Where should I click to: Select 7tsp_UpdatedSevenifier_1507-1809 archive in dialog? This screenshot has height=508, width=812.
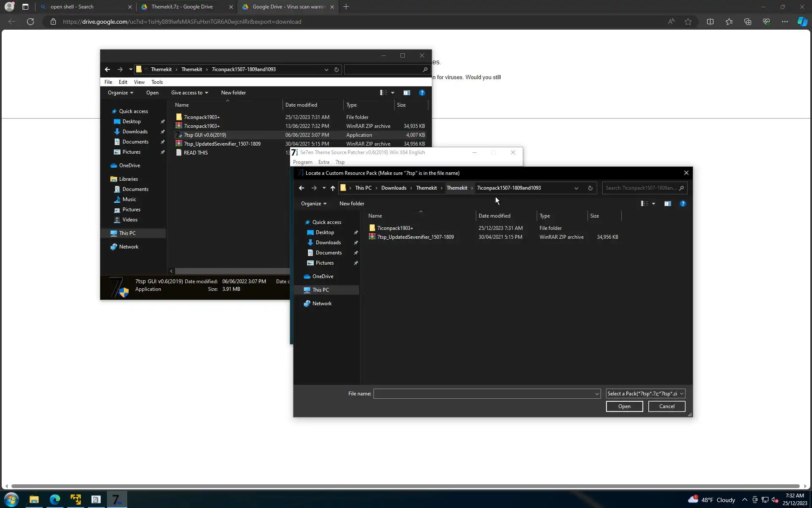coord(415,237)
